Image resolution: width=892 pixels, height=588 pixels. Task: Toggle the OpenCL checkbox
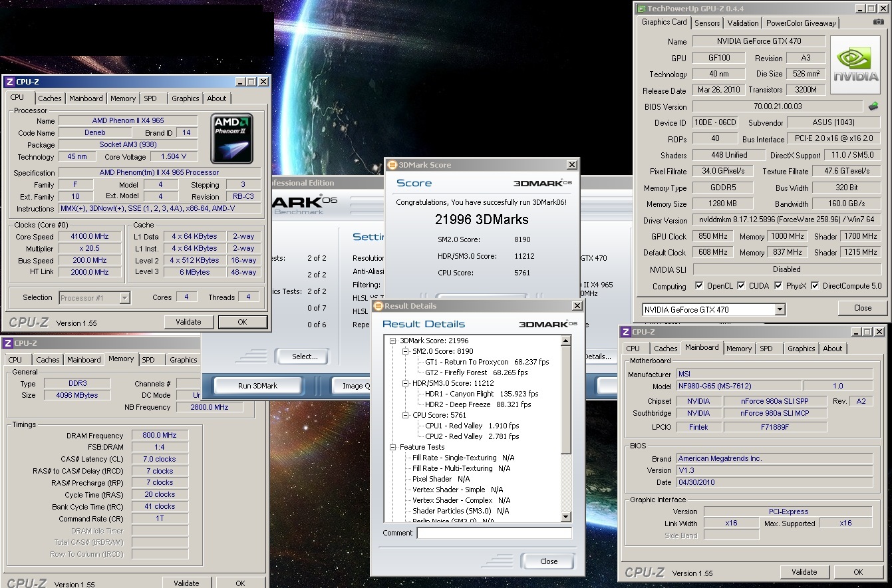(699, 286)
